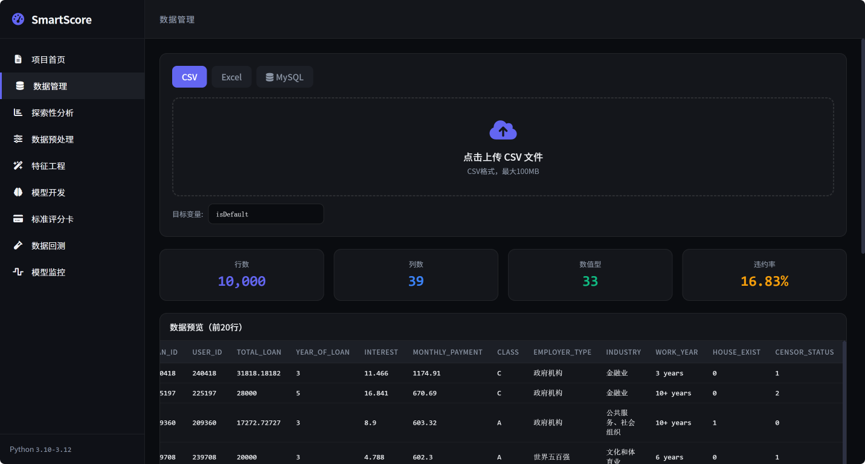Navigate to 特征工程

[x=72, y=166]
